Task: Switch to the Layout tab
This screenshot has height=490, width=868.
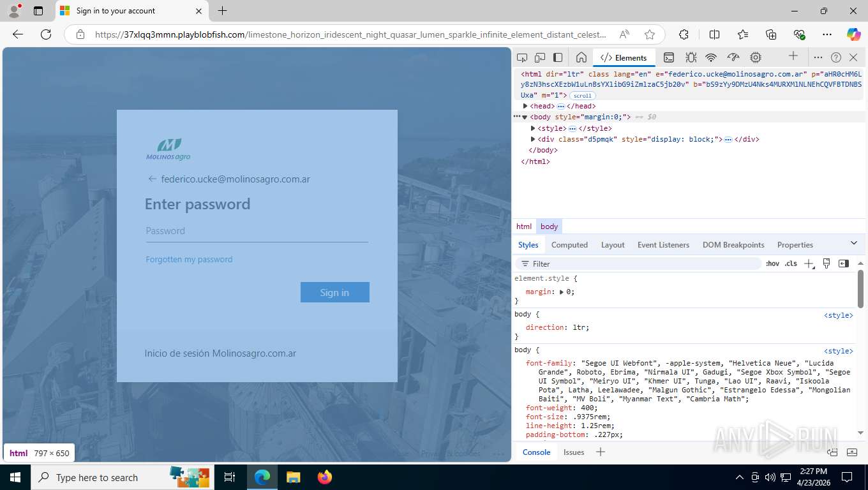Action: [613, 245]
